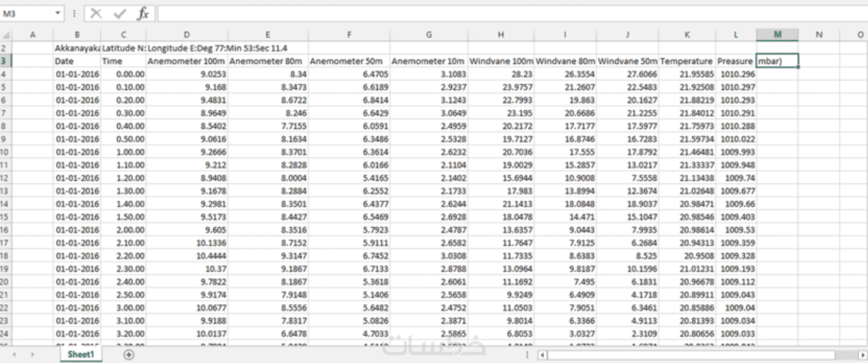
Task: Click 'Anemometer 80m' header cell
Action: [268, 61]
